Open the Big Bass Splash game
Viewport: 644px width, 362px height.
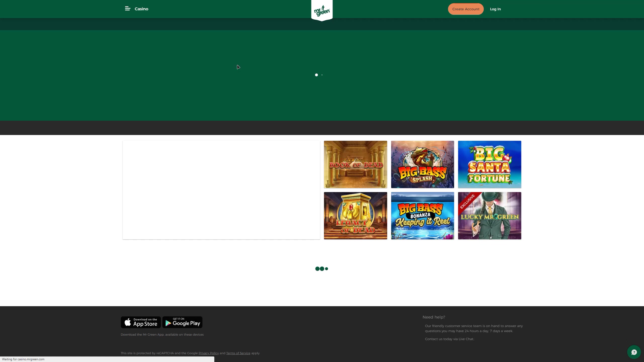pyautogui.click(x=422, y=164)
